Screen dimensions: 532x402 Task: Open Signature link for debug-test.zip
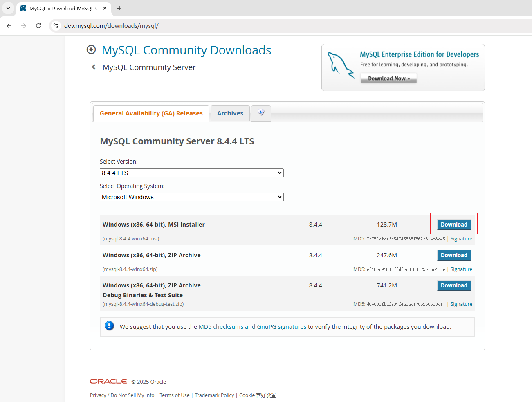click(461, 304)
